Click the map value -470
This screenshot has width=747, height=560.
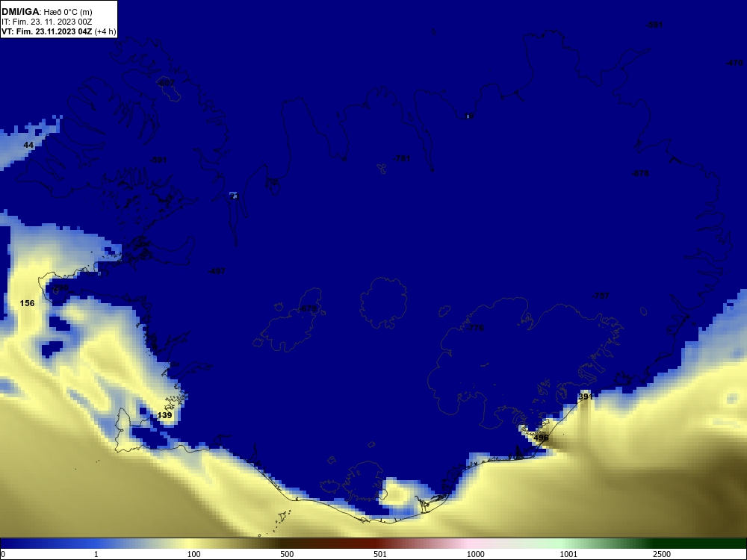pos(734,63)
